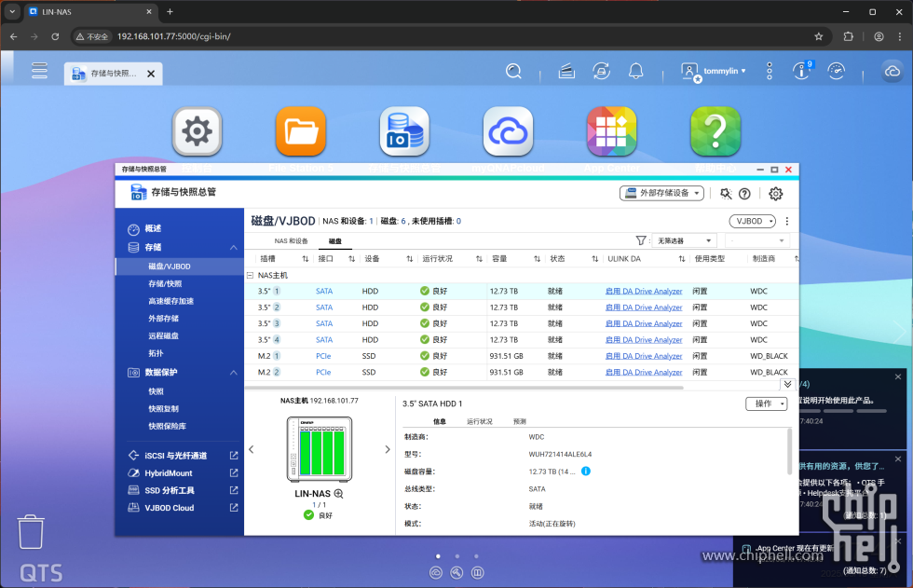The width and height of the screenshot is (913, 588).
Task: Open the QTS desktop search magnifier
Action: pyautogui.click(x=513, y=71)
